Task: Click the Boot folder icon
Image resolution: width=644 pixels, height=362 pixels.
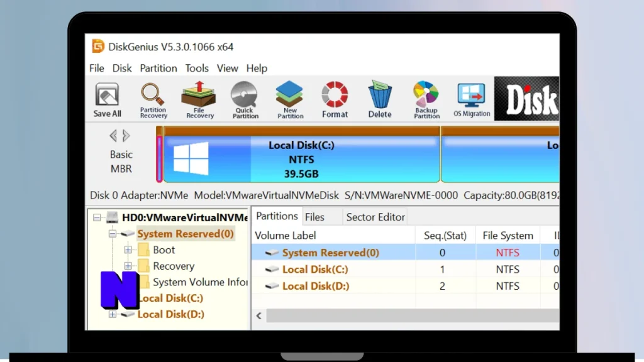Action: [143, 250]
